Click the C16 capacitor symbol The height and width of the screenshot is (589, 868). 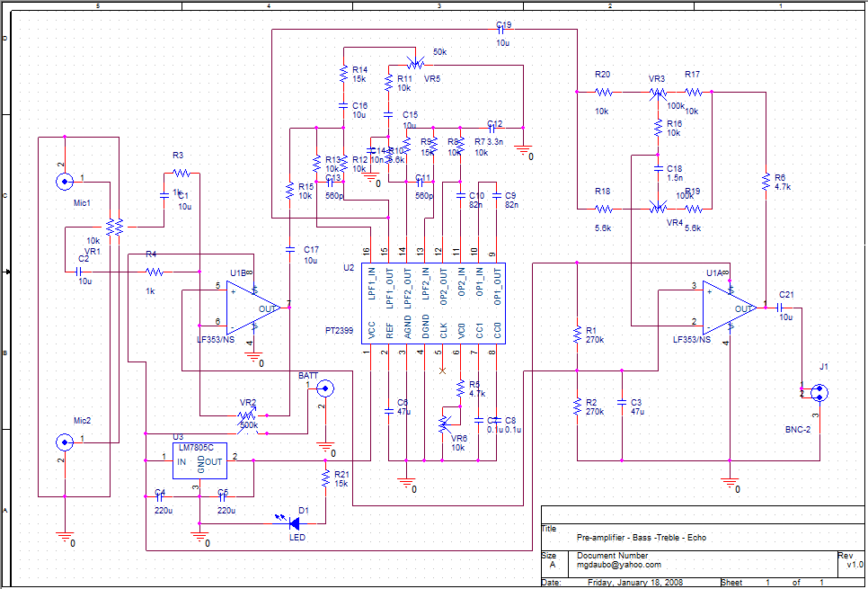[344, 106]
